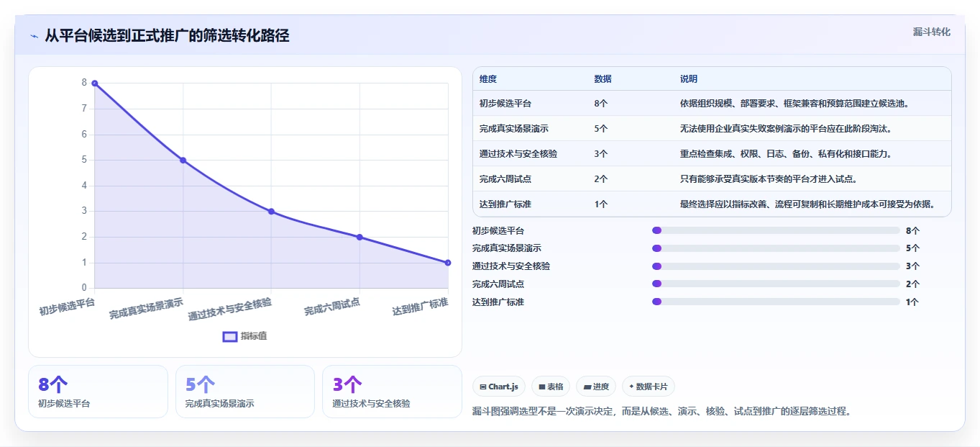Click the chart data point for 通过技术与安全核验
The image size is (980, 447).
(x=271, y=212)
